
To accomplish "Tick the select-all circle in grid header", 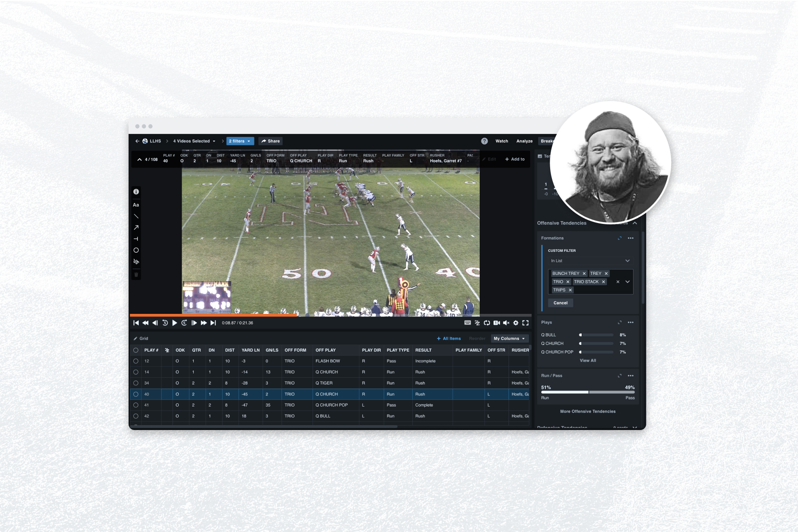I will point(136,350).
